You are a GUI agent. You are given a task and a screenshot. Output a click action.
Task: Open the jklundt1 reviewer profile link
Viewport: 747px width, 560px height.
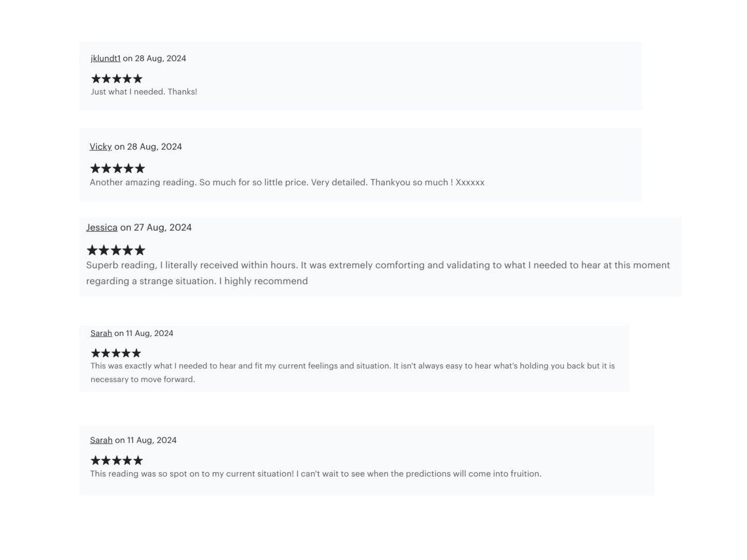click(x=105, y=58)
